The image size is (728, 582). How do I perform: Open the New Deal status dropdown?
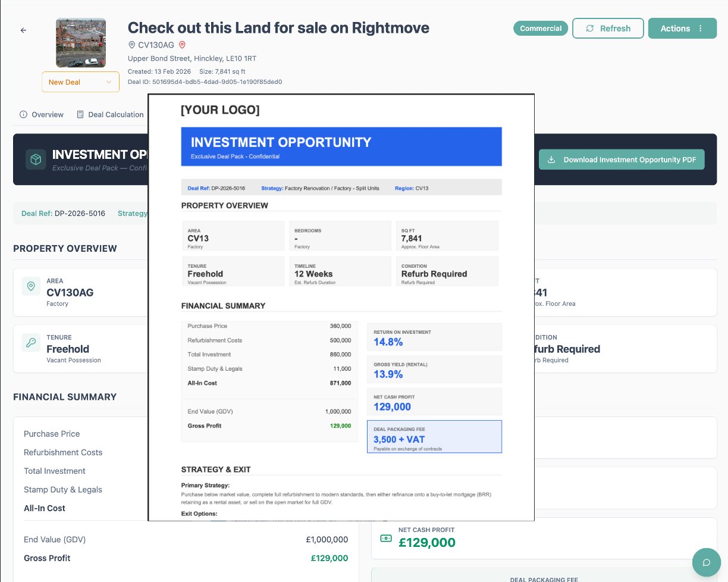(80, 82)
